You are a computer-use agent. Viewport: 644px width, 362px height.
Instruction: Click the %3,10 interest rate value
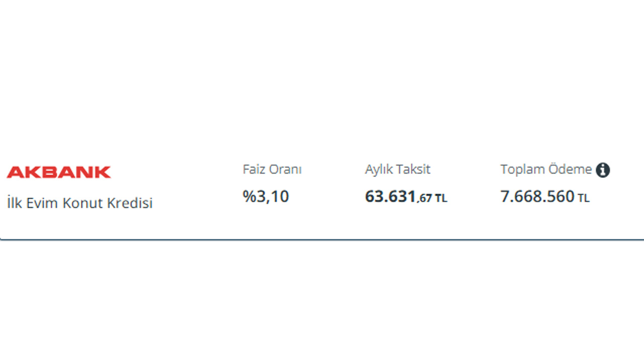pyautogui.click(x=266, y=196)
